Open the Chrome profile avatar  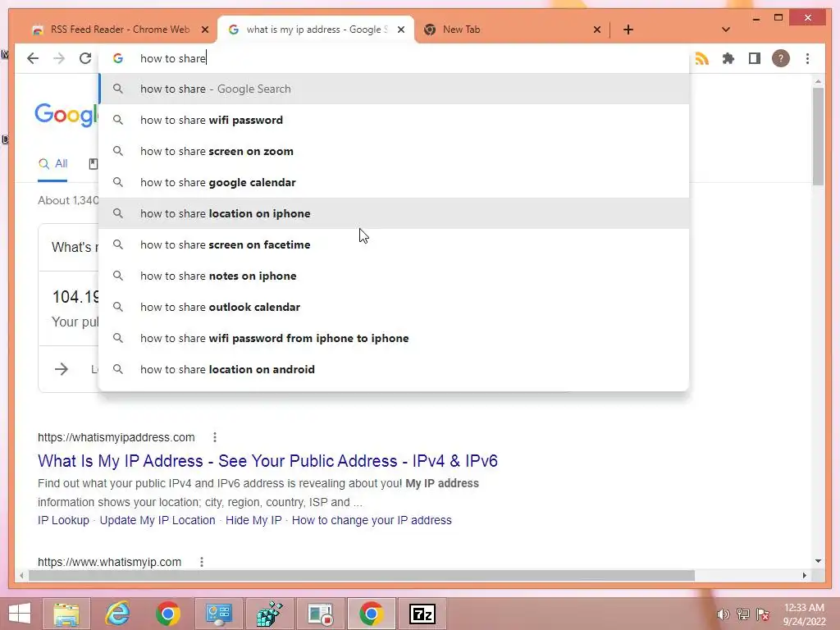pos(781,58)
